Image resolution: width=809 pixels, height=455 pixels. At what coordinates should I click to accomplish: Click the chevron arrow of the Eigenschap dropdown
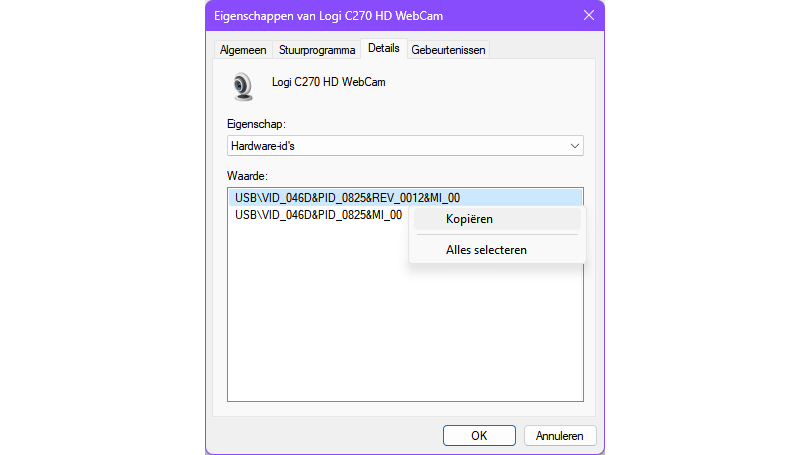(x=574, y=146)
